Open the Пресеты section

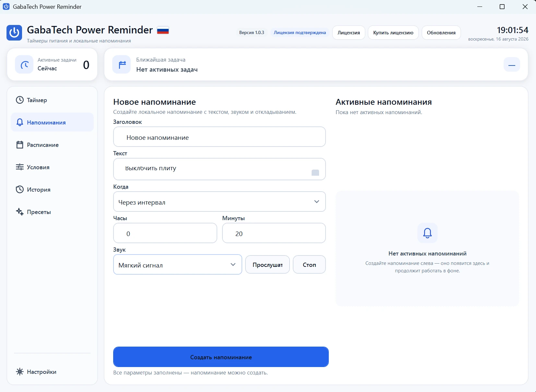pos(52,212)
